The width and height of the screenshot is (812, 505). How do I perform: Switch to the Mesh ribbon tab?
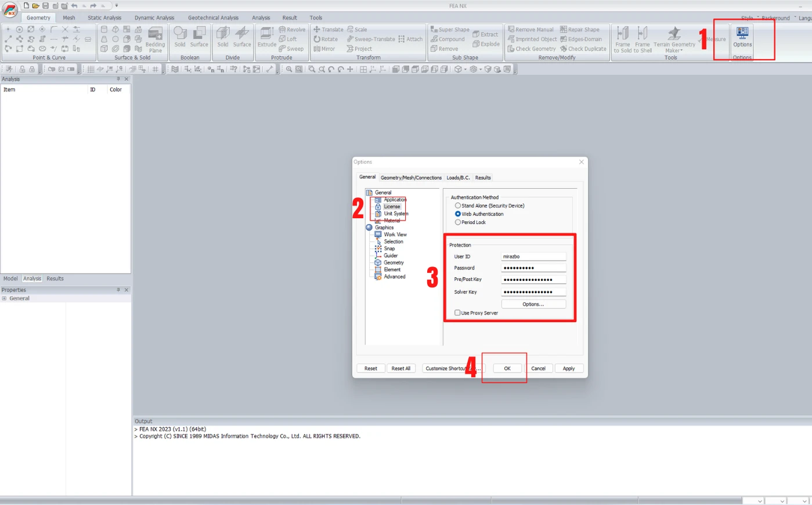[69, 18]
